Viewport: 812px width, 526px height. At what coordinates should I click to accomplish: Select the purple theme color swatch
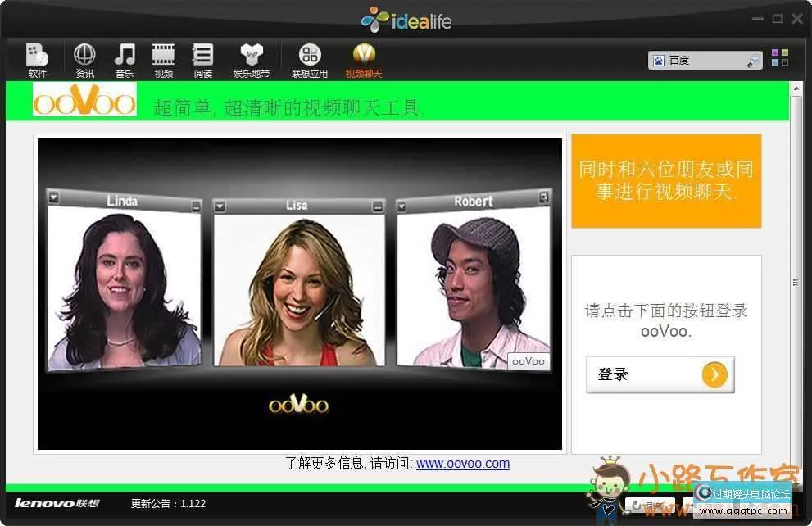(773, 52)
